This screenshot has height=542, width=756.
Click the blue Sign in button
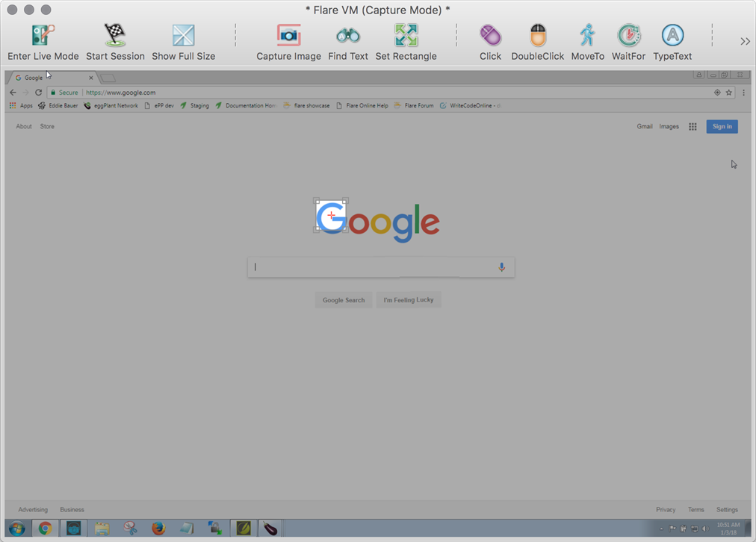pyautogui.click(x=722, y=127)
